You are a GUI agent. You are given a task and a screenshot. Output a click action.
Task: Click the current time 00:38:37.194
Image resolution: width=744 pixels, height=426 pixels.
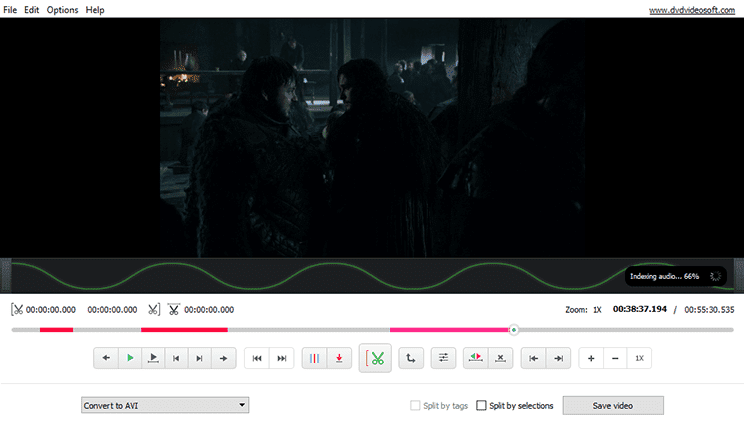click(x=640, y=309)
